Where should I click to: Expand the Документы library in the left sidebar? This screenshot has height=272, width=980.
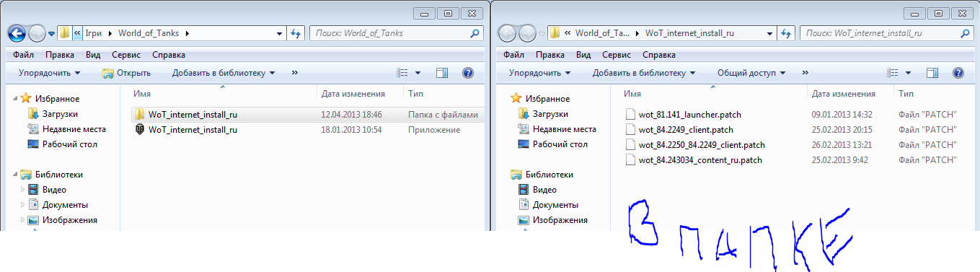[x=22, y=205]
